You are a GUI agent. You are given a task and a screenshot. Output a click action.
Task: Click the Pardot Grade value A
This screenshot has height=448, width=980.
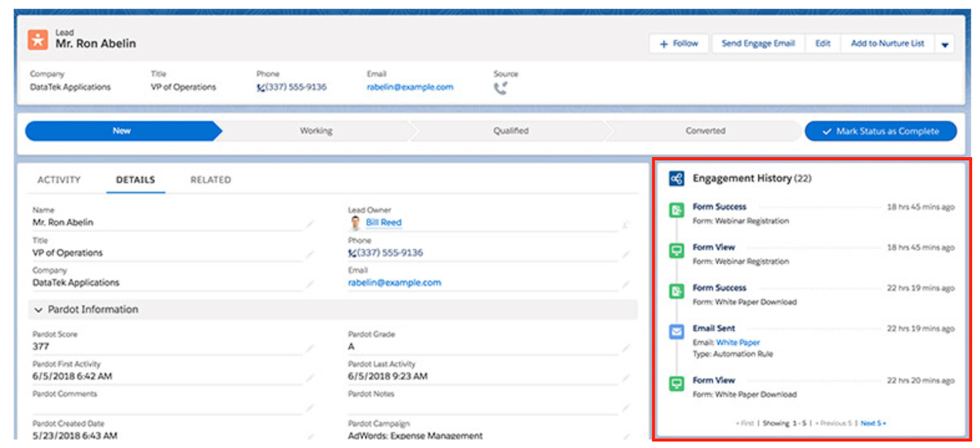(x=351, y=346)
